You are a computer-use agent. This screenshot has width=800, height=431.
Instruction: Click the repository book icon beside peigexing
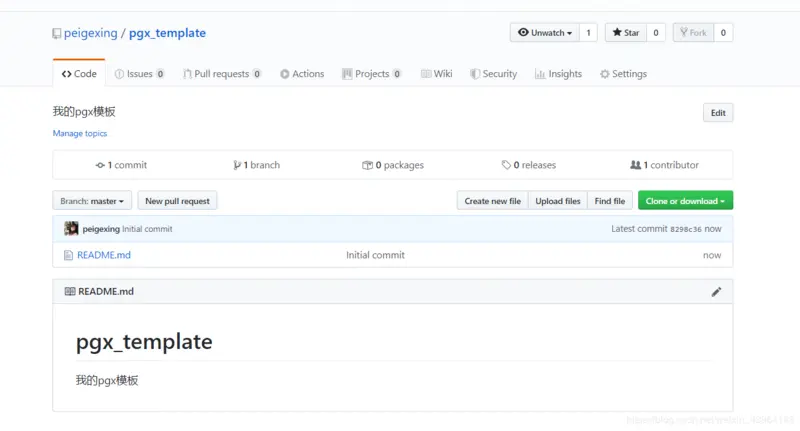(57, 34)
